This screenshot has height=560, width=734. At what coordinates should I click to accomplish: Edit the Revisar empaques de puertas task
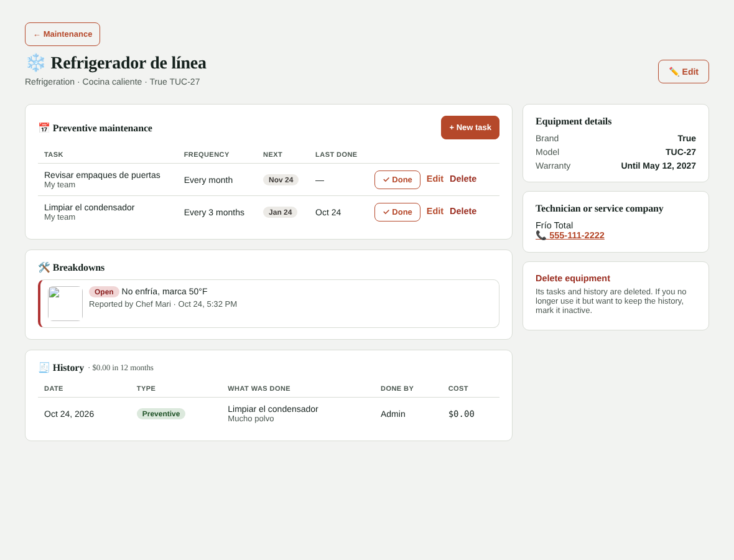click(435, 179)
